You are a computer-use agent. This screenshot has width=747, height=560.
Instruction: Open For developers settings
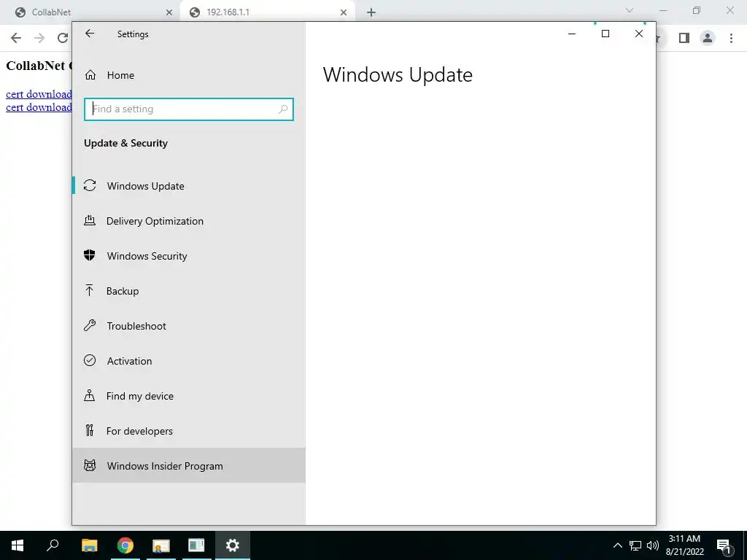(189, 431)
